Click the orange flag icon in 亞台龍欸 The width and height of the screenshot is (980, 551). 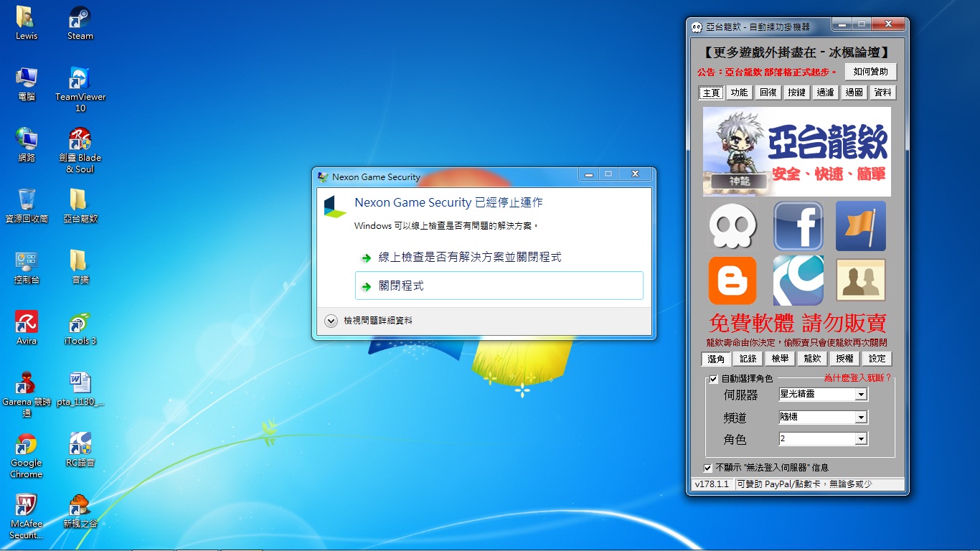861,226
